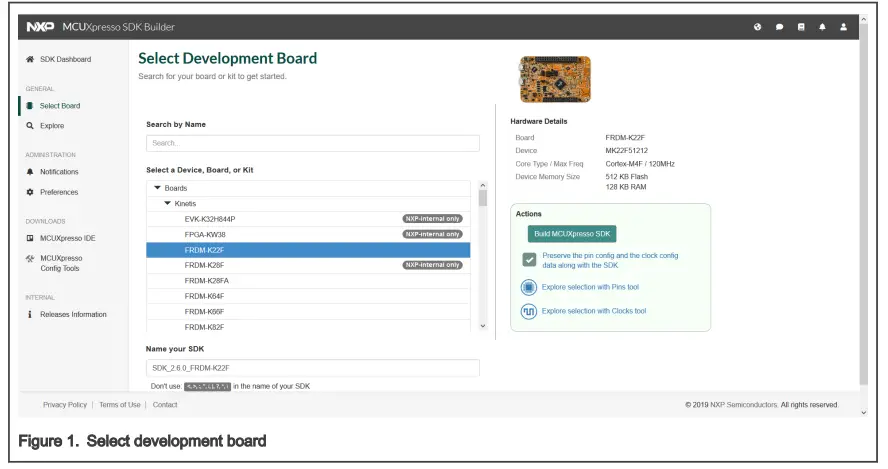Select highlighted FRDM-K22F board row

308,250
